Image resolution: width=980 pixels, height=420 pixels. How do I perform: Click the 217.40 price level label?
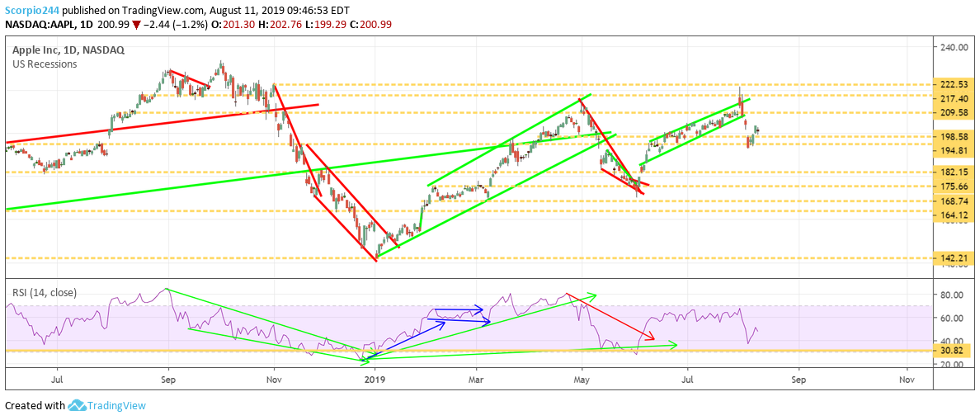click(953, 99)
